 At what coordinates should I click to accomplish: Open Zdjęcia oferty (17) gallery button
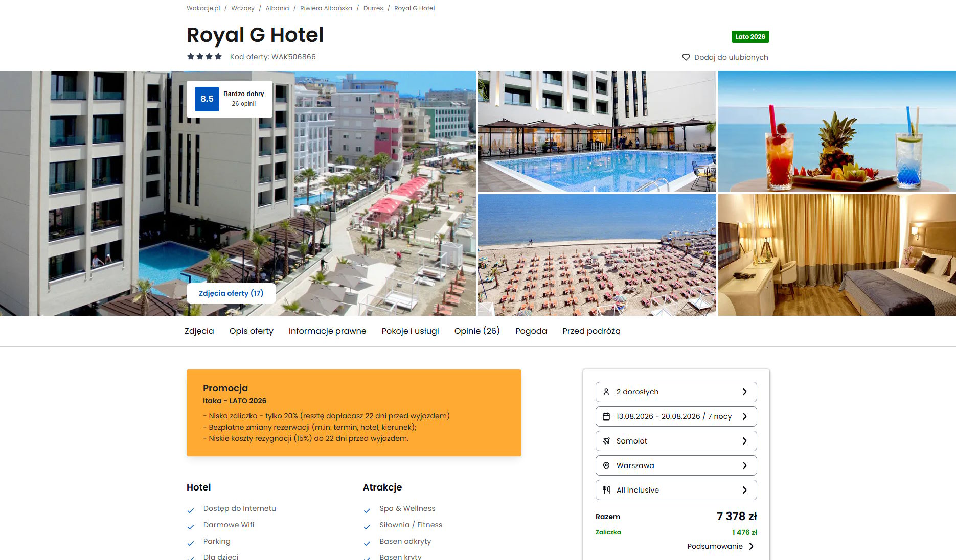231,293
